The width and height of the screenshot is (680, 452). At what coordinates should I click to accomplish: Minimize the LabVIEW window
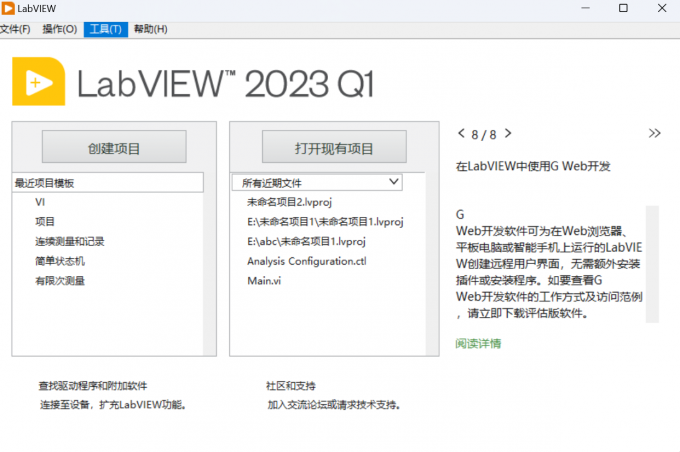tap(585, 8)
